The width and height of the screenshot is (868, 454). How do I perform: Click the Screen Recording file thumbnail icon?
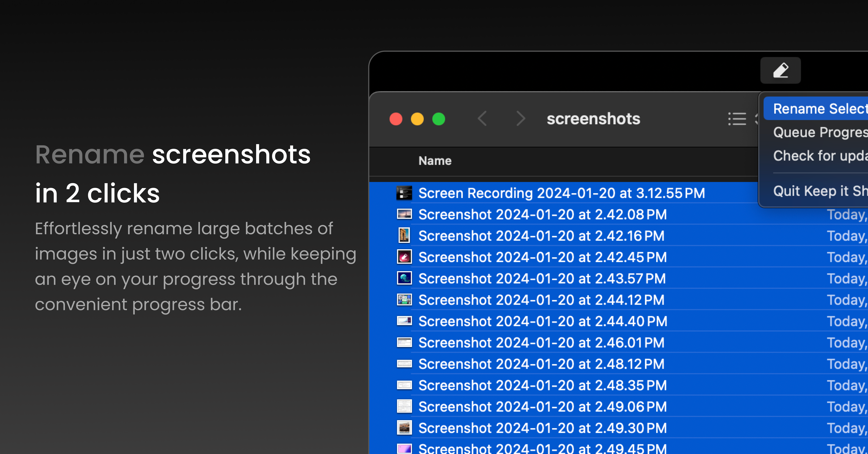[404, 193]
